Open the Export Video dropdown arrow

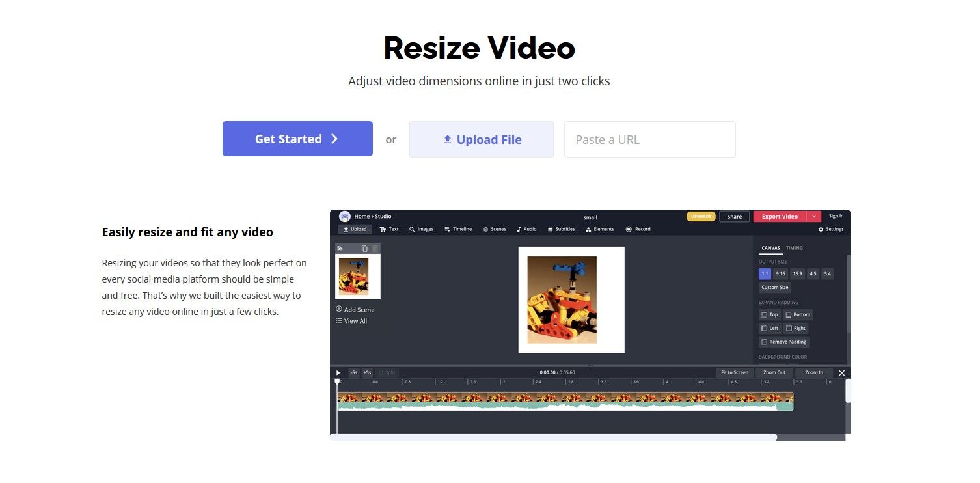point(815,217)
